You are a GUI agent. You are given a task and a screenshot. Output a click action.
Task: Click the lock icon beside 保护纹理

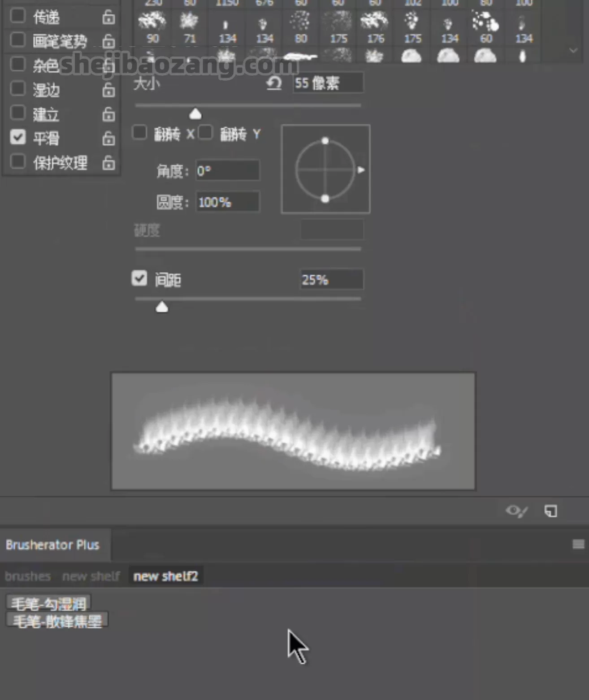108,163
